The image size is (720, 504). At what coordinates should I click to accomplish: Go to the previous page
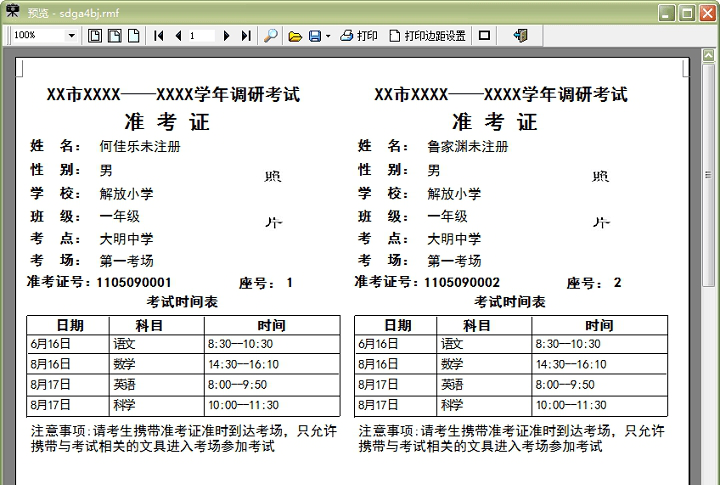tap(179, 35)
